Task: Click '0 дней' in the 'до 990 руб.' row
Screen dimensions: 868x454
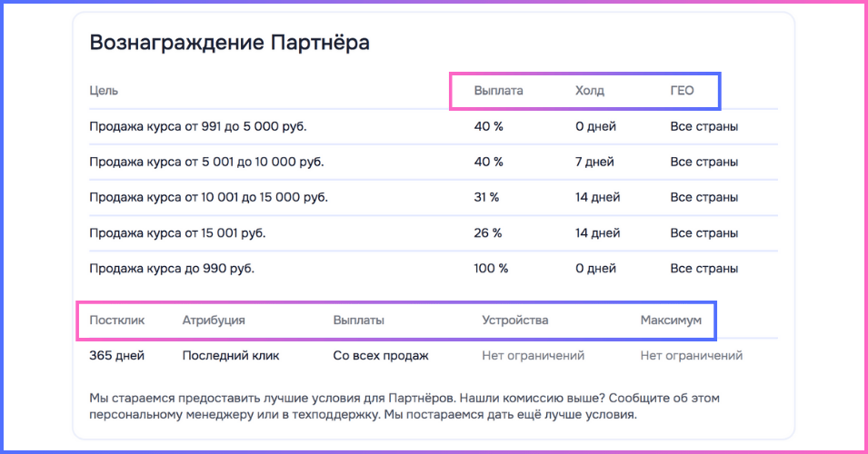Action: (x=595, y=268)
